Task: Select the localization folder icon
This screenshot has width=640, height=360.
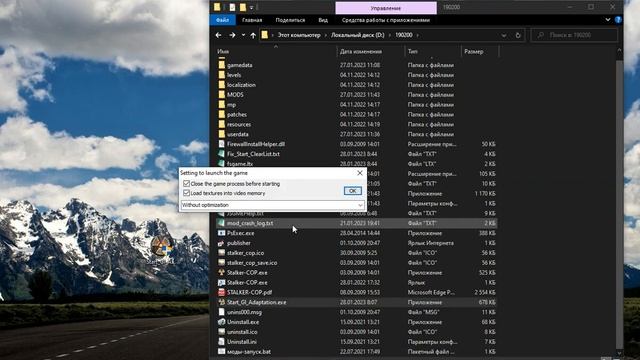Action: [x=221, y=85]
